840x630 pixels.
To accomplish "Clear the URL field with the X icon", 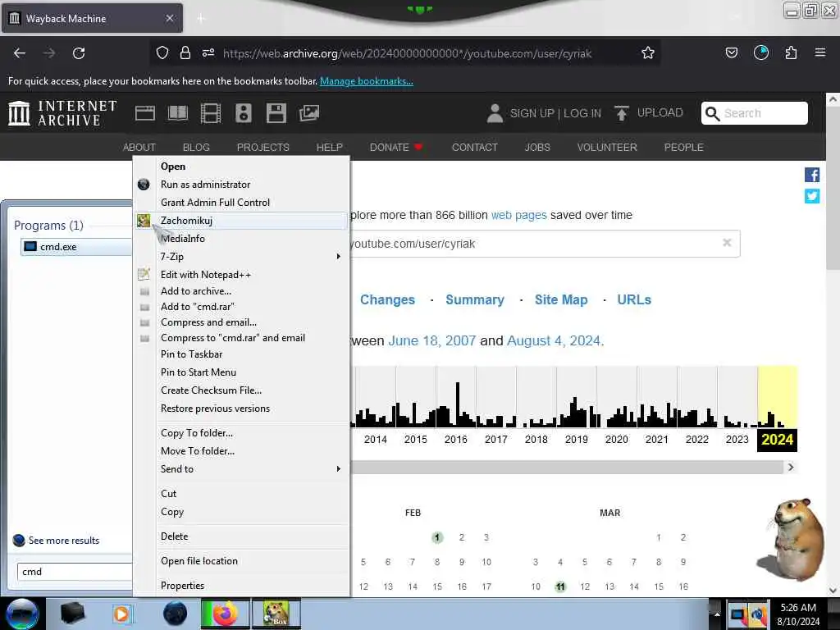I will click(727, 243).
